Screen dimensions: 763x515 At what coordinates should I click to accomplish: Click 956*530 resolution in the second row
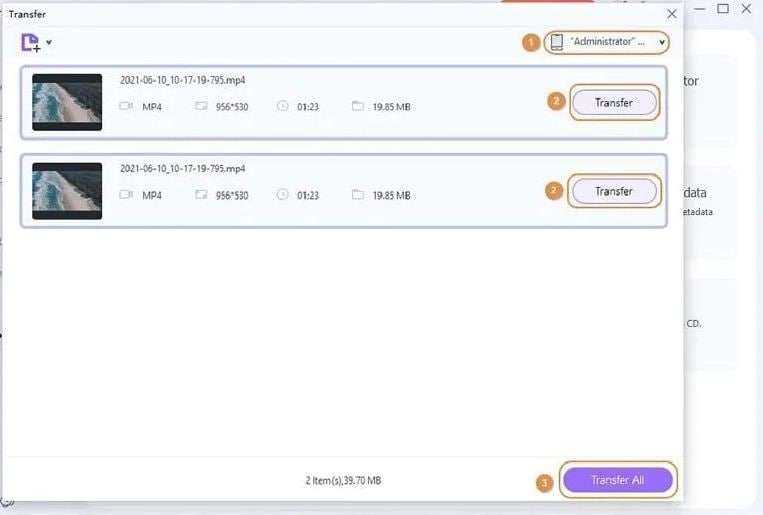(x=232, y=195)
